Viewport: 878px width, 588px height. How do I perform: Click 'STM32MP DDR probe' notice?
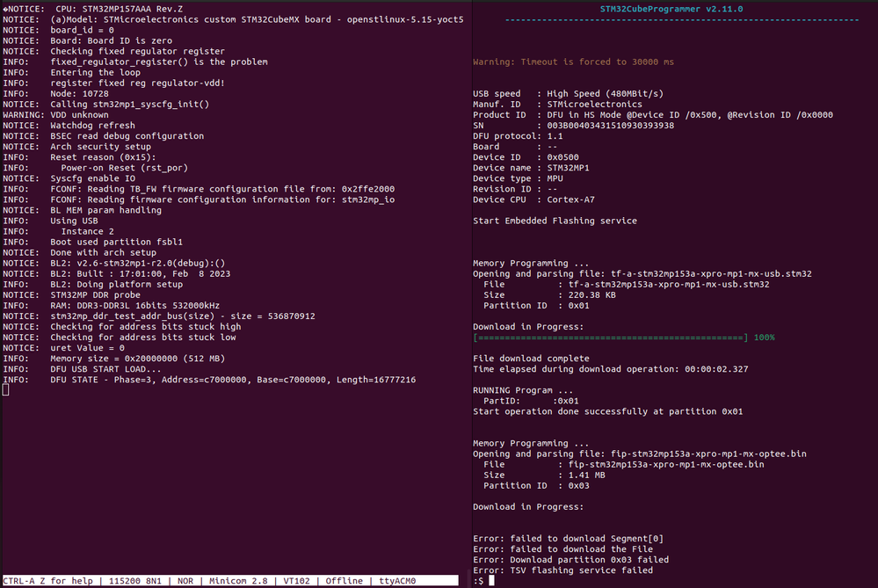[72, 295]
